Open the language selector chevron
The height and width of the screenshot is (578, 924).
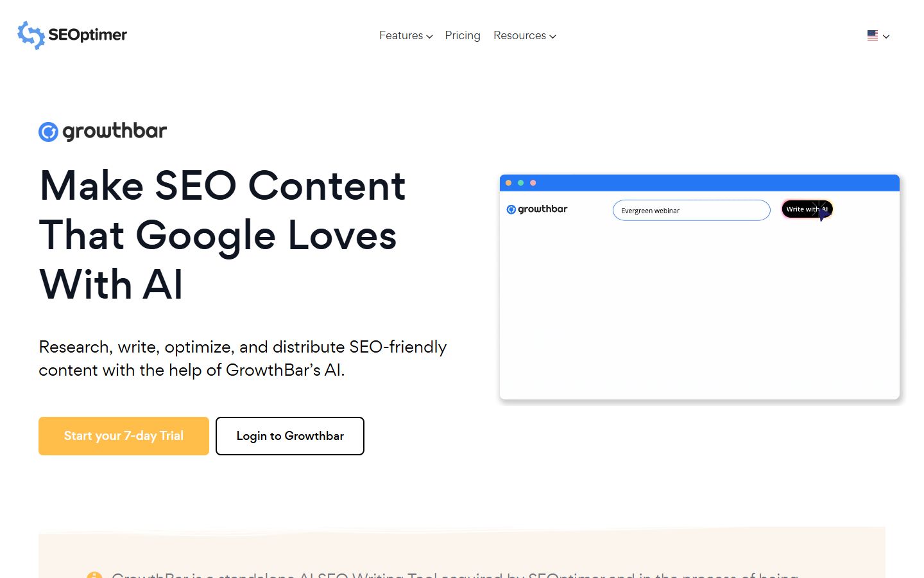(x=886, y=37)
